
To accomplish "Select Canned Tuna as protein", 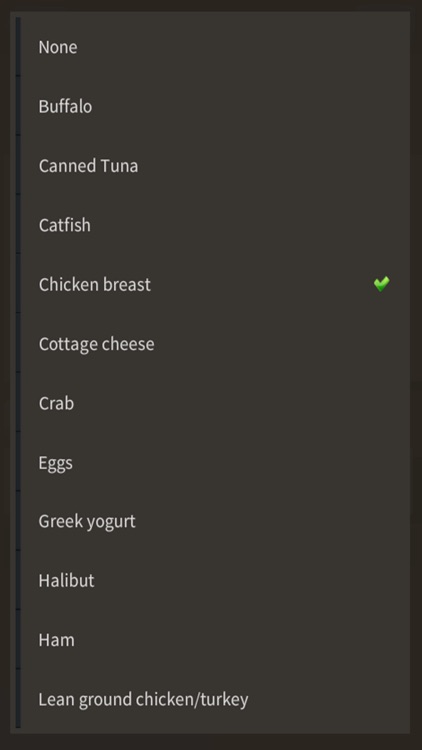I will (x=211, y=165).
